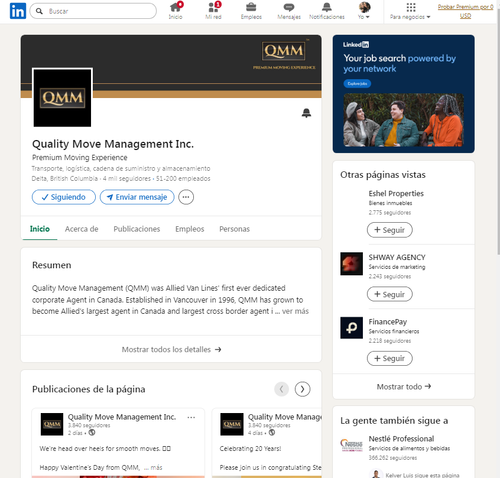Expand Valentine's post with más
500x478 pixels.
click(156, 467)
